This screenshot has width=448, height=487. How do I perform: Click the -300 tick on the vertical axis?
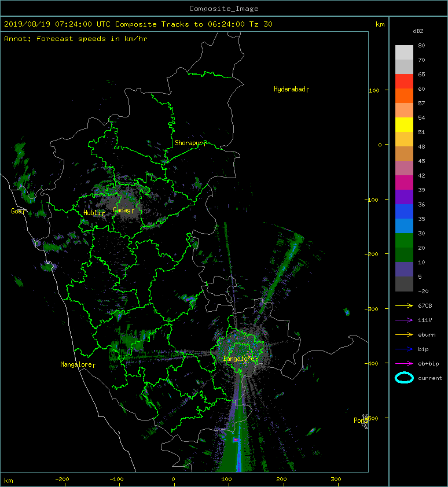point(372,309)
